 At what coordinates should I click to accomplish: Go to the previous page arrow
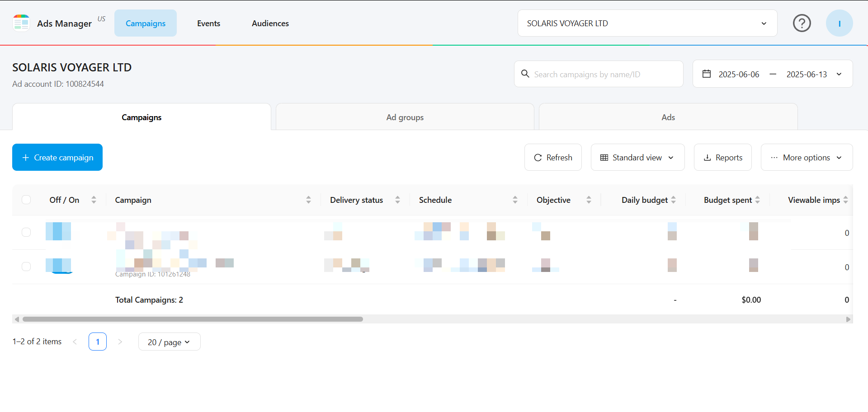(75, 342)
